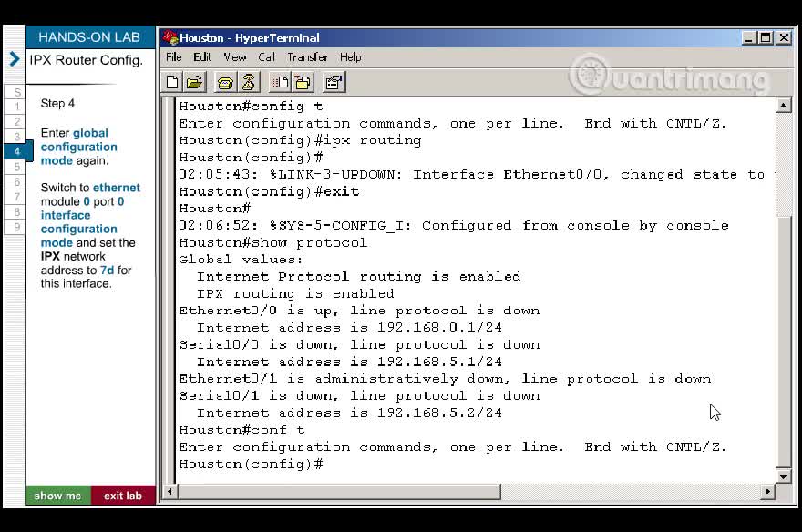
Task: Open the Edit menu
Action: (x=202, y=57)
